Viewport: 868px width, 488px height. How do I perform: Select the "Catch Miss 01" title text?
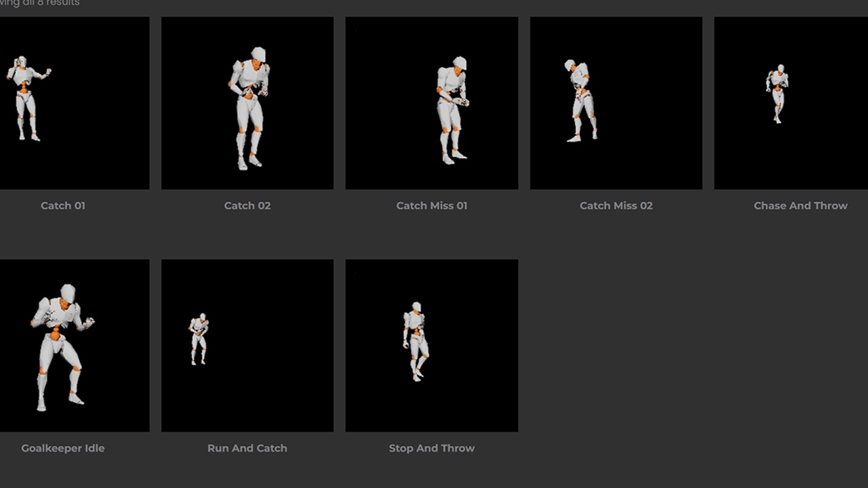point(432,205)
